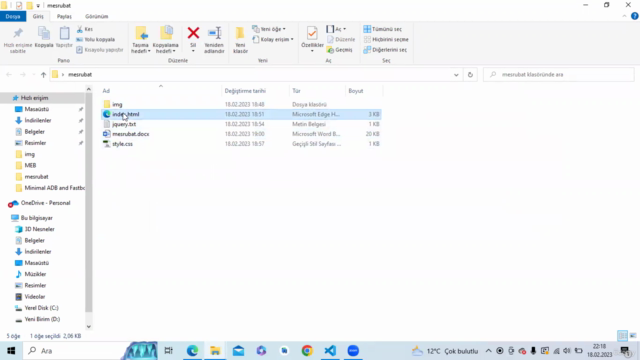Image resolution: width=640 pixels, height=360 pixels.
Task: Click Yolu kopyala (Copy path)
Action: [x=96, y=40]
